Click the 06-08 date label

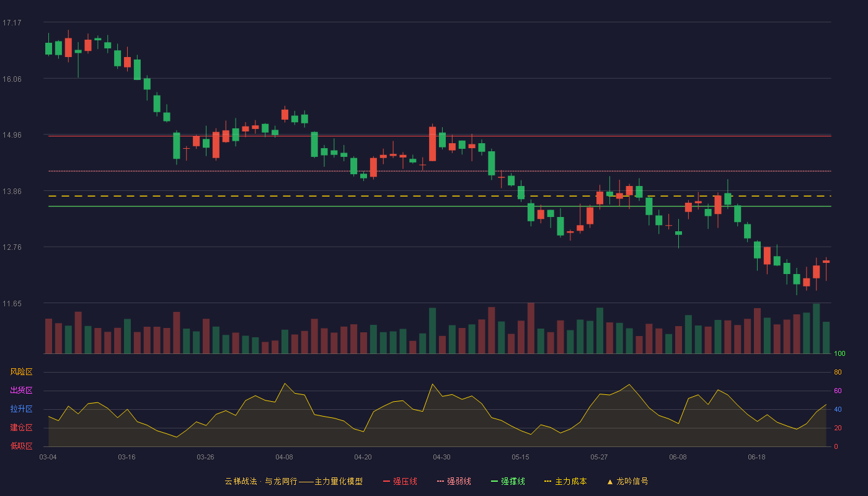(678, 457)
